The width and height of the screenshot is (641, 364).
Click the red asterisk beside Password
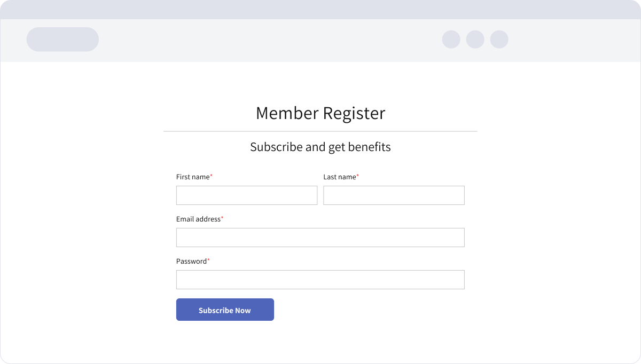pos(208,260)
